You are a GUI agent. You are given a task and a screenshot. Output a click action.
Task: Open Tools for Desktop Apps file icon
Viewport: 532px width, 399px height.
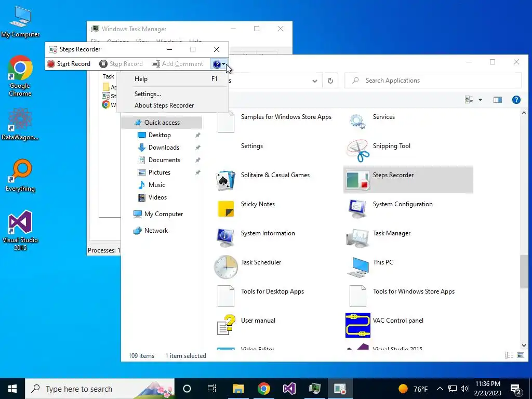(225, 296)
